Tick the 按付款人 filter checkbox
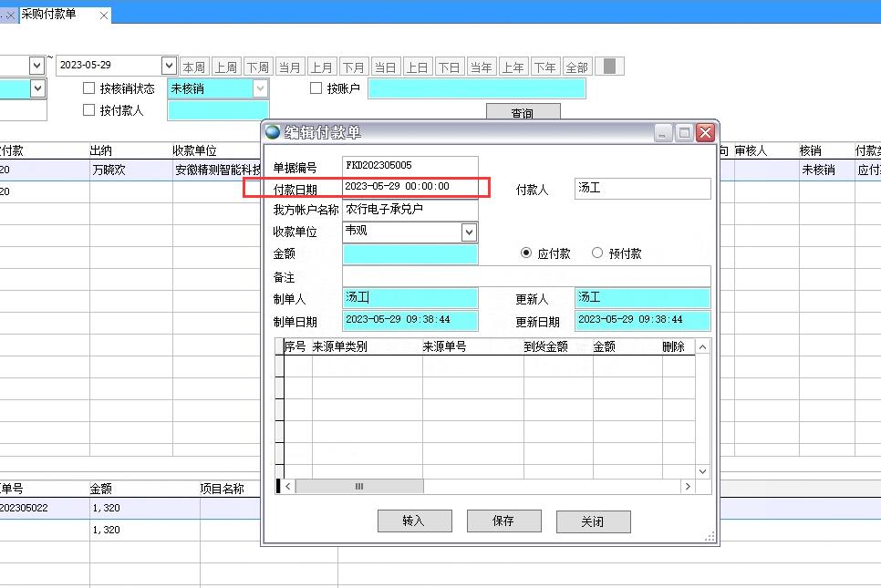881x588 pixels. click(x=89, y=110)
